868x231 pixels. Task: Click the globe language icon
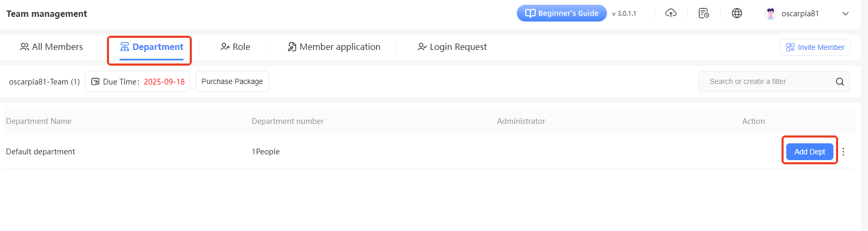[x=737, y=13]
